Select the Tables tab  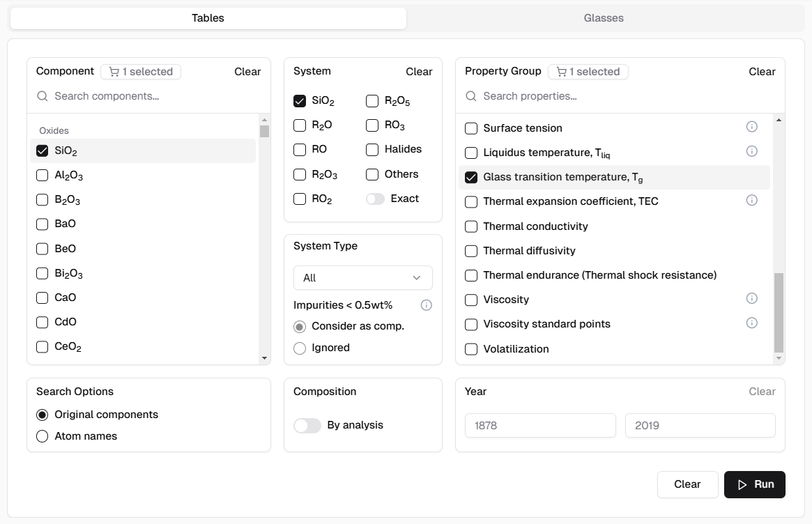click(208, 18)
